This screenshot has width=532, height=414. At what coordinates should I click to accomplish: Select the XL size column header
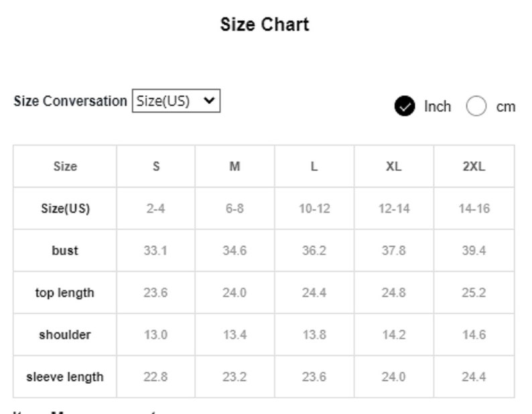(x=394, y=166)
